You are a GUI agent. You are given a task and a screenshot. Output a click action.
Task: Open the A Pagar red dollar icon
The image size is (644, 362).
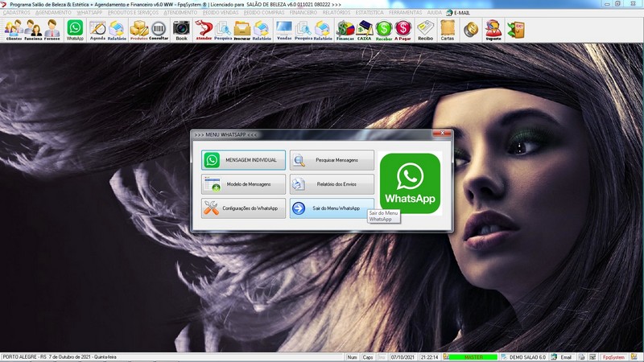[403, 30]
